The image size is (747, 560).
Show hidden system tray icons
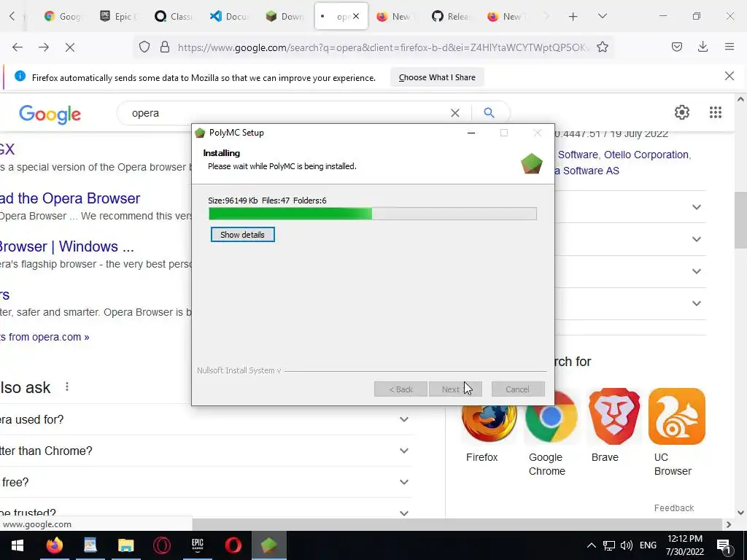(x=591, y=545)
